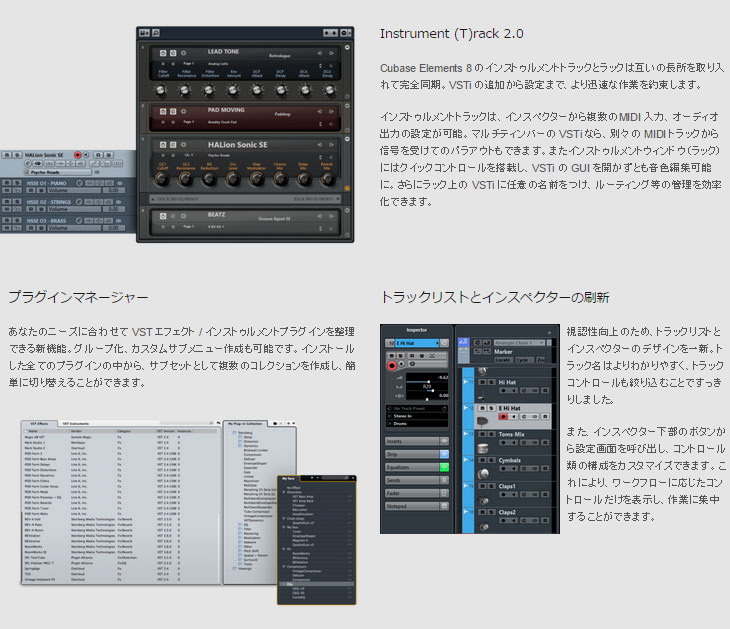Image resolution: width=730 pixels, height=629 pixels.
Task: Toggle the green Equalizers bypass button
Action: point(444,467)
